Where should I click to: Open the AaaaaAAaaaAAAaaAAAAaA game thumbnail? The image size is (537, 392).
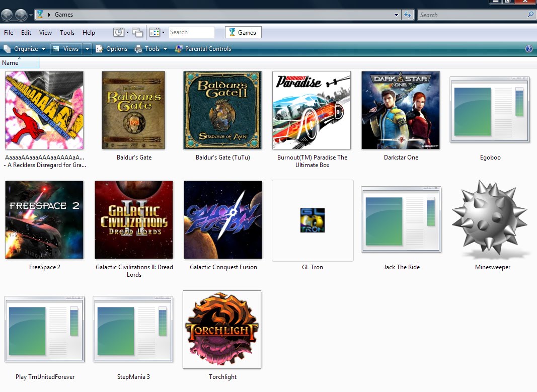[x=44, y=110]
